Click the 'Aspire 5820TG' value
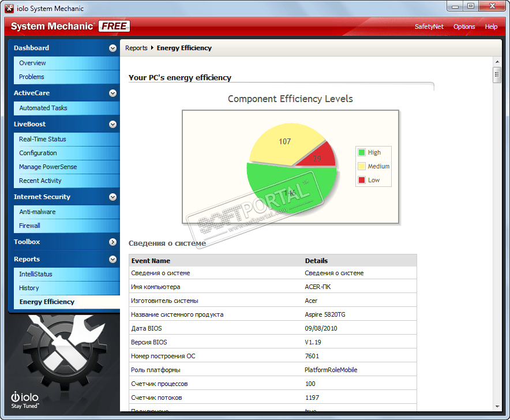This screenshot has height=420, width=510. click(x=325, y=314)
